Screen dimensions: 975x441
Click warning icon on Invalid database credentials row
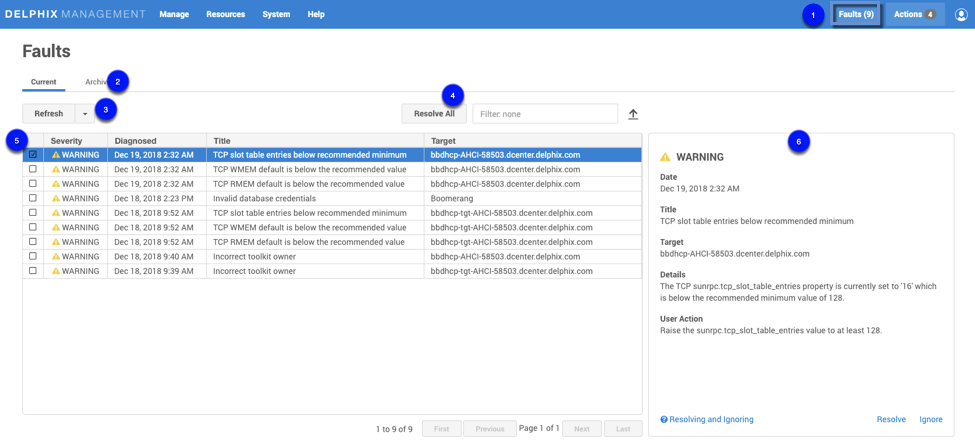coord(56,199)
